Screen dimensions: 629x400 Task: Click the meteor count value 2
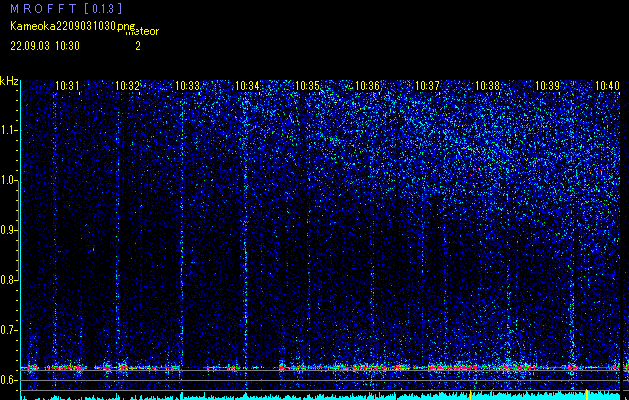point(138,46)
